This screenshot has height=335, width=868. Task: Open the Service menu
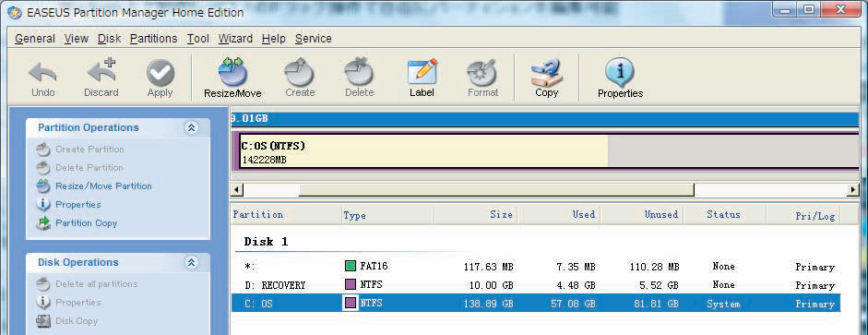(314, 39)
